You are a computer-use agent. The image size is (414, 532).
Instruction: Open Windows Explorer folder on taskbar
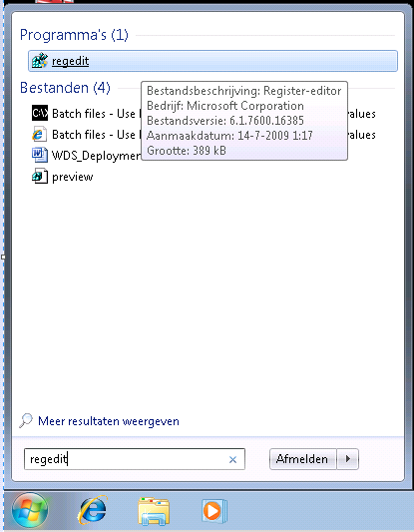[x=154, y=511]
